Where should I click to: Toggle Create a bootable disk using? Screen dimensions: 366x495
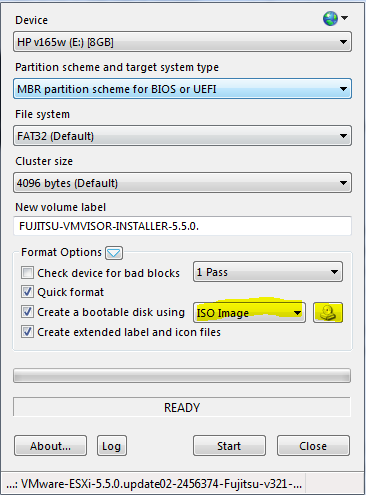pos(27,312)
